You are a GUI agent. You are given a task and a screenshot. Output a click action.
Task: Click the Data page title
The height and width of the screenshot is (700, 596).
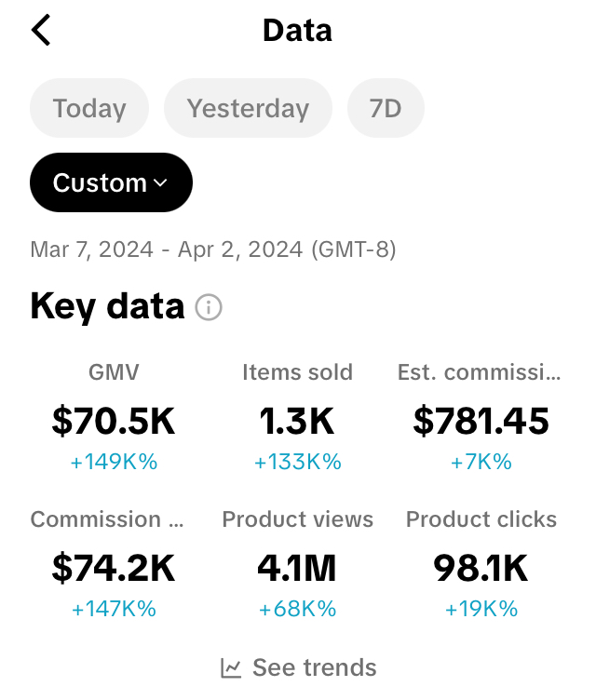(x=297, y=31)
